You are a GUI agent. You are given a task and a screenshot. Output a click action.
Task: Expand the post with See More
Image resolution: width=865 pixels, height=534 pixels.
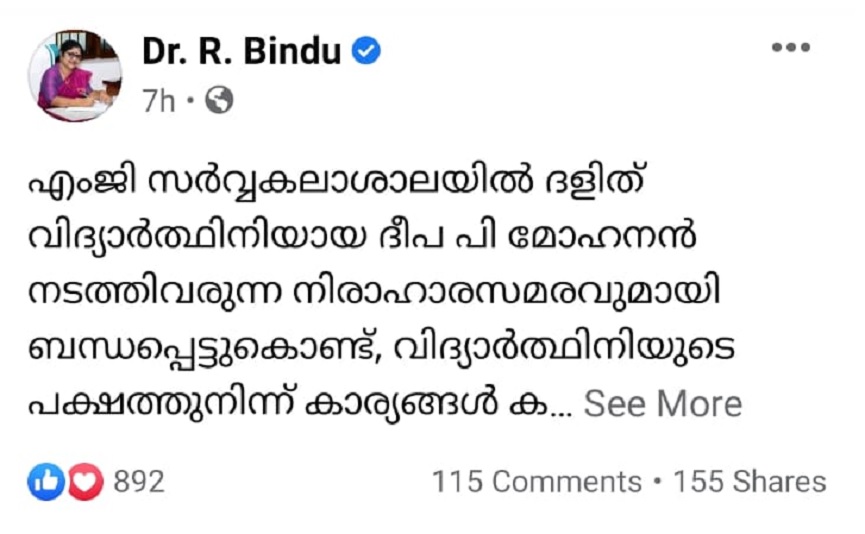pos(662,404)
